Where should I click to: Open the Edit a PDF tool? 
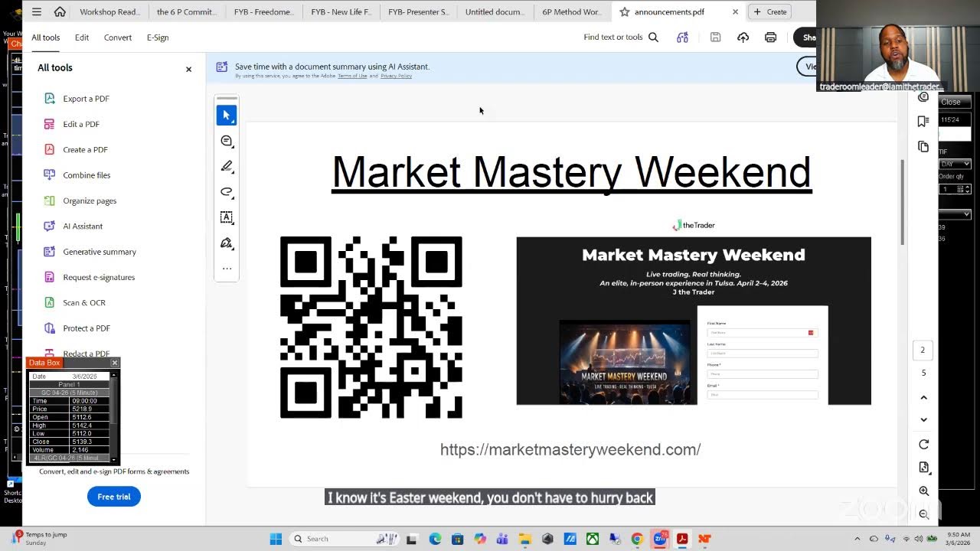coord(81,124)
